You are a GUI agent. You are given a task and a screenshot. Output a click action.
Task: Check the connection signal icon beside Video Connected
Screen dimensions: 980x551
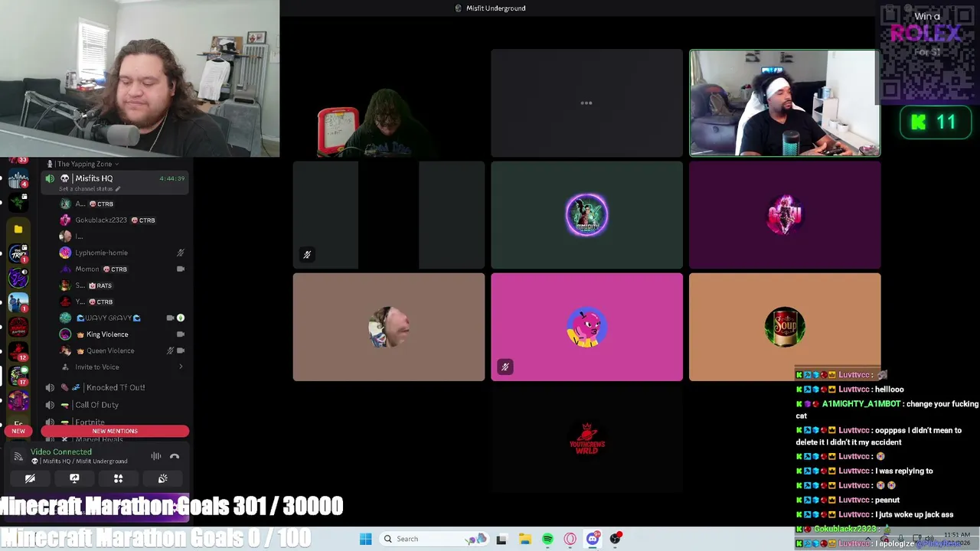click(18, 456)
